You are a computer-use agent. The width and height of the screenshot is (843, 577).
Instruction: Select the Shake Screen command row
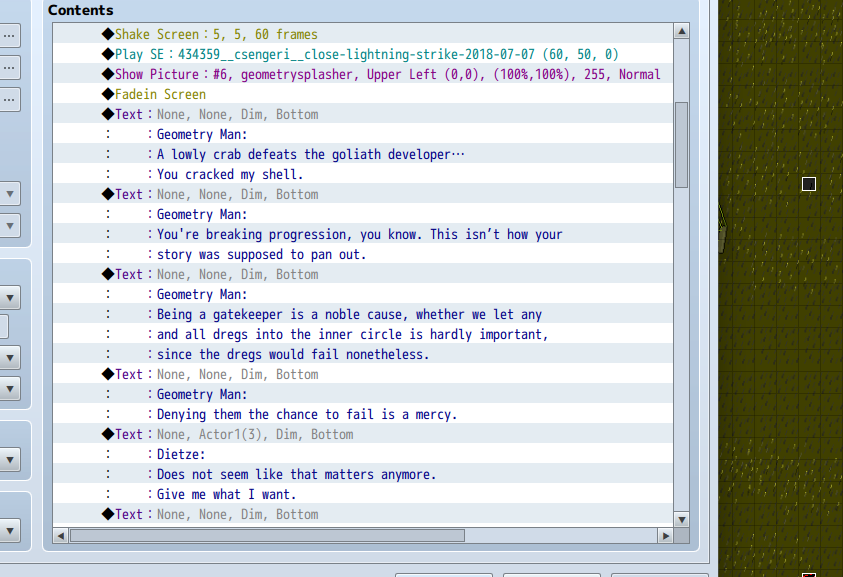[363, 34]
